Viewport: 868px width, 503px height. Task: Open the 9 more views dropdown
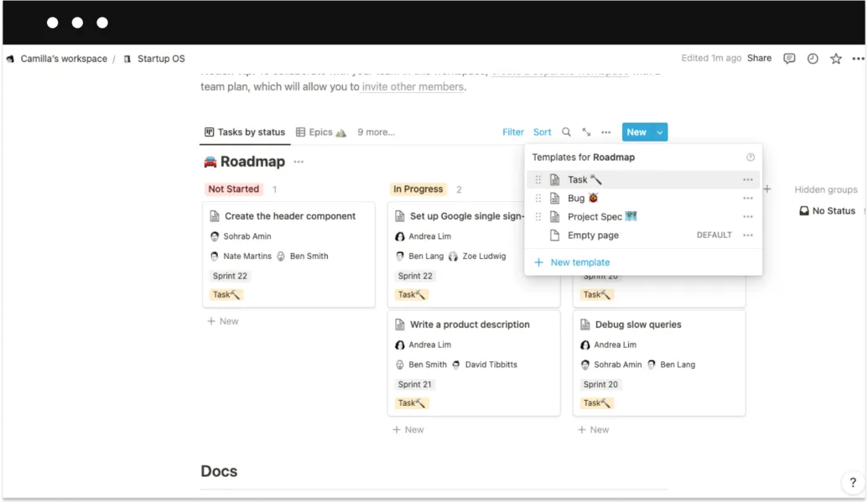pyautogui.click(x=376, y=132)
